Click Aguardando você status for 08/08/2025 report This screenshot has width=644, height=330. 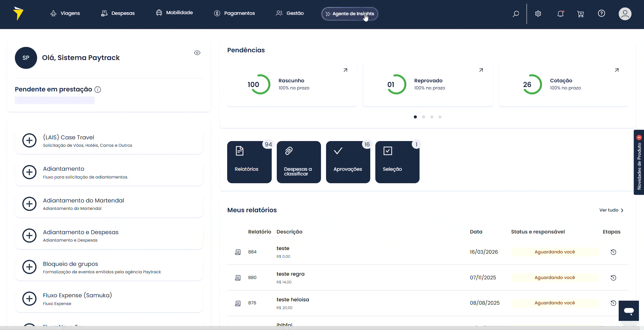(555, 303)
